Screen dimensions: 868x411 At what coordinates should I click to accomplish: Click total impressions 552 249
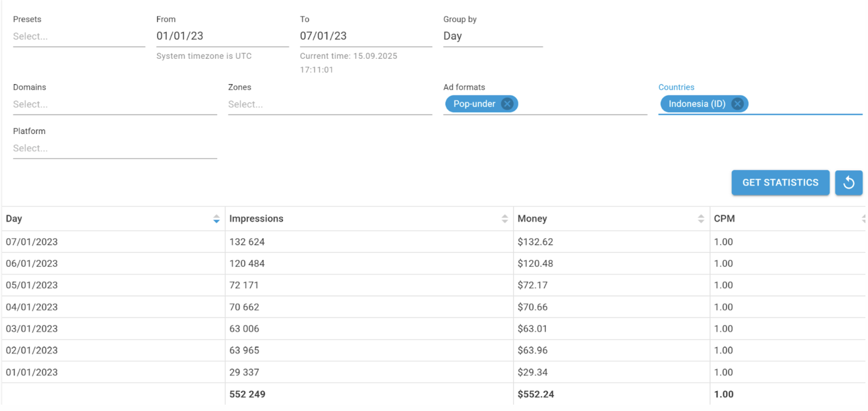click(x=247, y=394)
